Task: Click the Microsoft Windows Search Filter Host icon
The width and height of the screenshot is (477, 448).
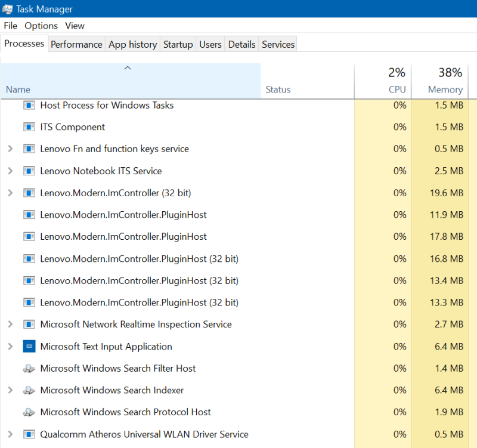Action: coord(29,369)
